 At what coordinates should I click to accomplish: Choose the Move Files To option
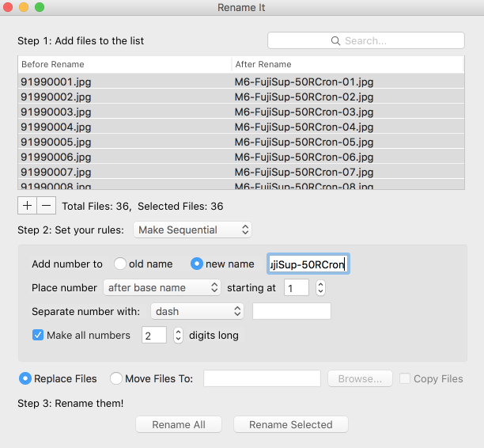point(116,378)
